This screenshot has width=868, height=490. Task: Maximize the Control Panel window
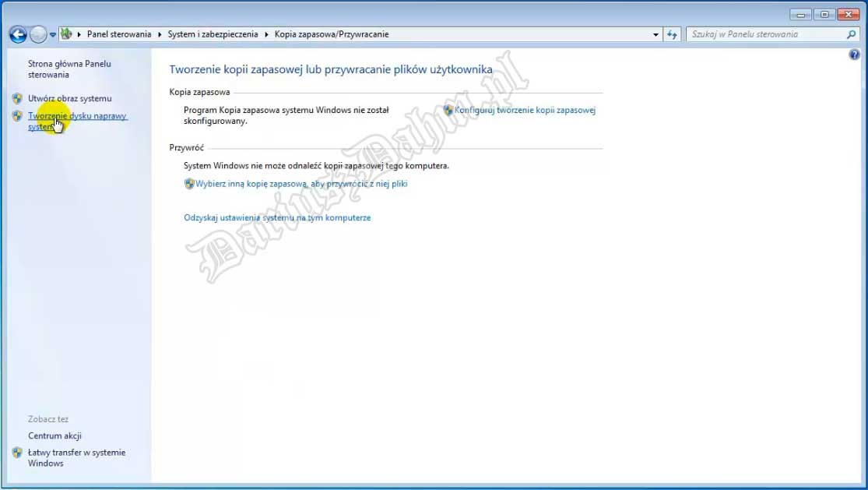824,14
